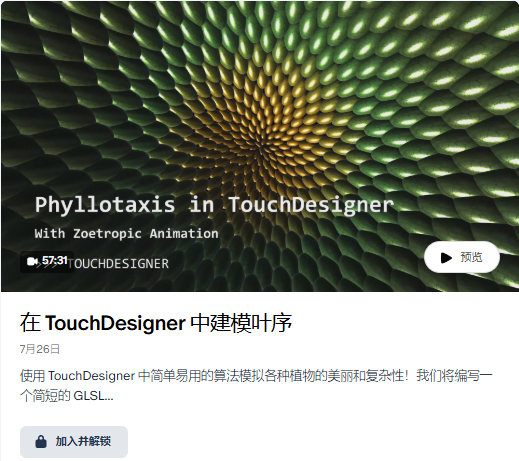The height and width of the screenshot is (461, 519).
Task: Click the 57:31 video duration badge
Action: [47, 261]
